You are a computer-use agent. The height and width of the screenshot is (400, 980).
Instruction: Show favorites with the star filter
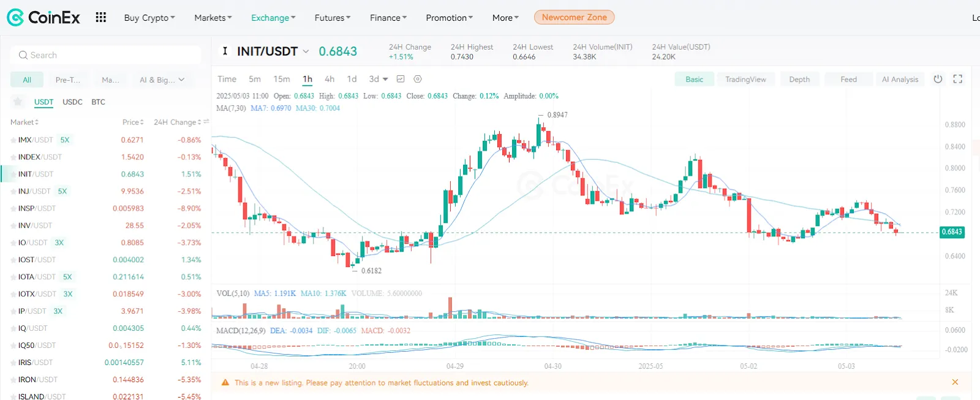[x=18, y=102]
